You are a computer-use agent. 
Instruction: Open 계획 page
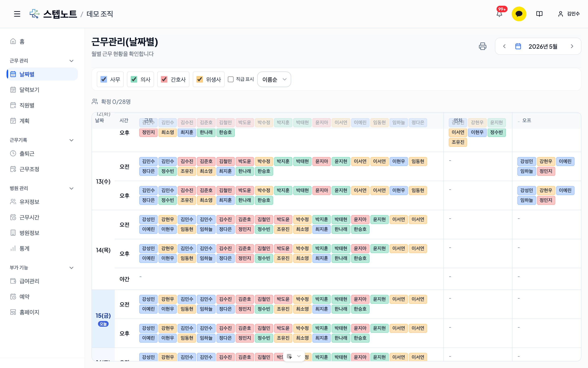pos(42,121)
